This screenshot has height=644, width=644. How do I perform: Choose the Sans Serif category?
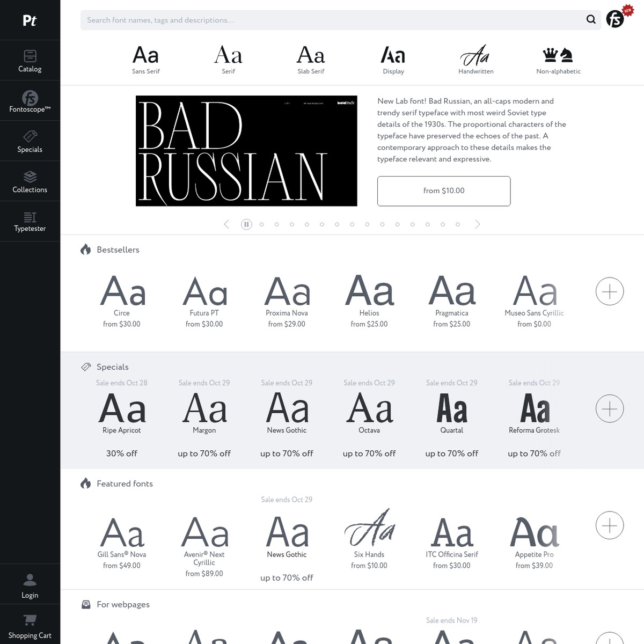[x=146, y=60]
